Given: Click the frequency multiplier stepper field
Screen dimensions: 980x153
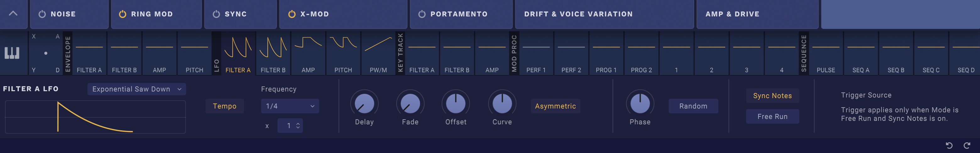Looking at the screenshot, I should point(290,126).
